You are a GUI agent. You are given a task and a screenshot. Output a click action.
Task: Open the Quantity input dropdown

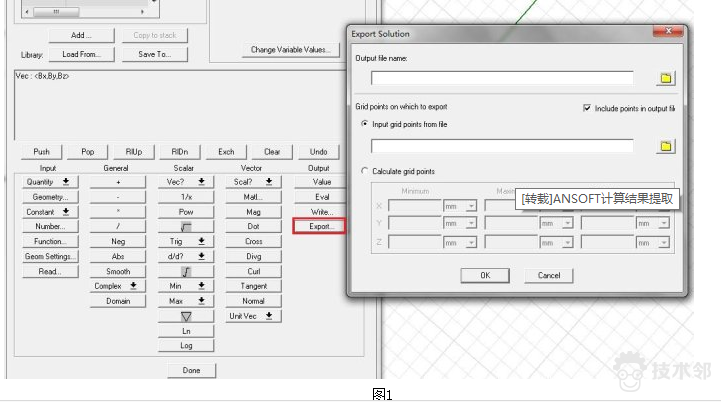47,182
